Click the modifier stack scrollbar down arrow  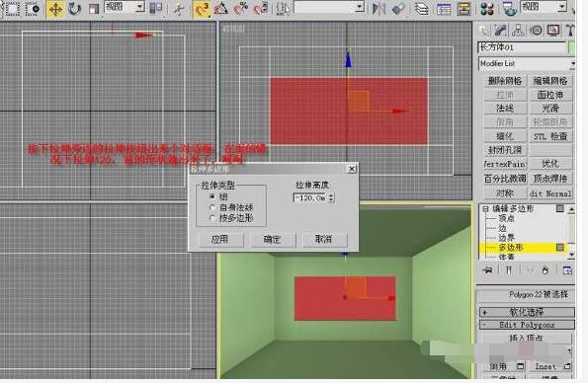571,255
